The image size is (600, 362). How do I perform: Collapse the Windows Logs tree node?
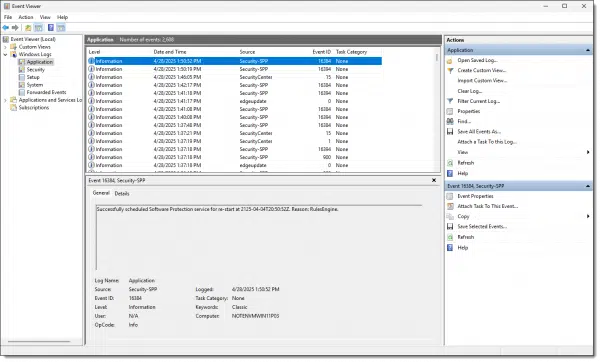click(x=5, y=54)
